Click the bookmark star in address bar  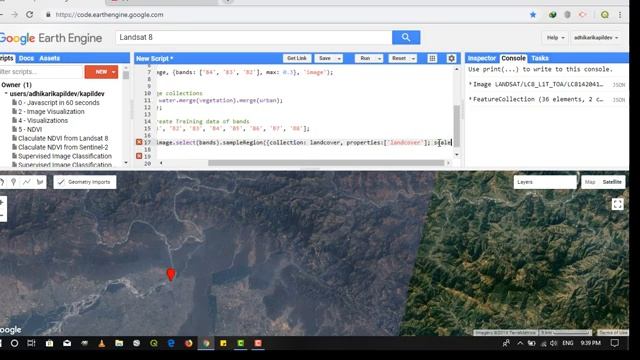tap(533, 15)
